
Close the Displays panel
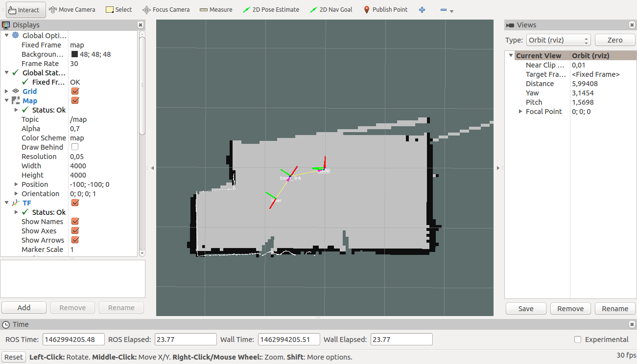(x=141, y=25)
